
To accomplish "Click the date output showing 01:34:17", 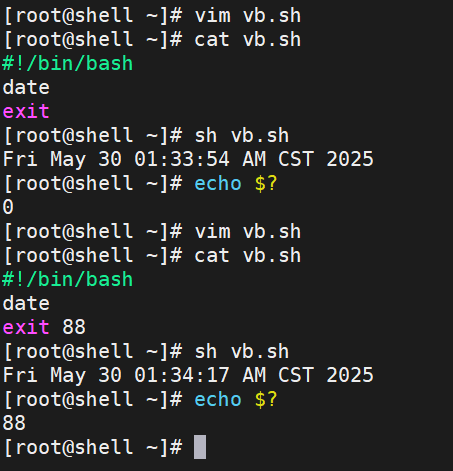I will 188,376.
